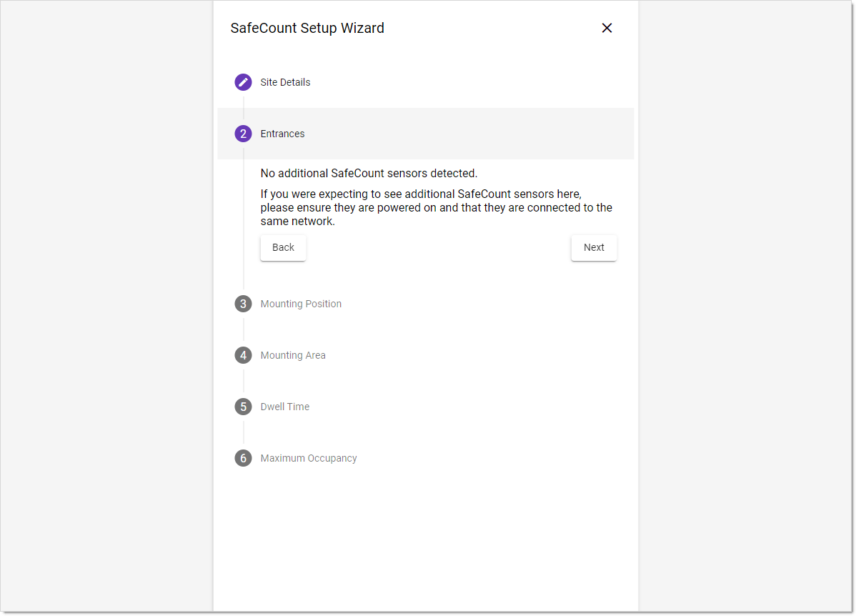Go back with the Back button
Viewport: 856px width, 616px height.
tap(283, 248)
